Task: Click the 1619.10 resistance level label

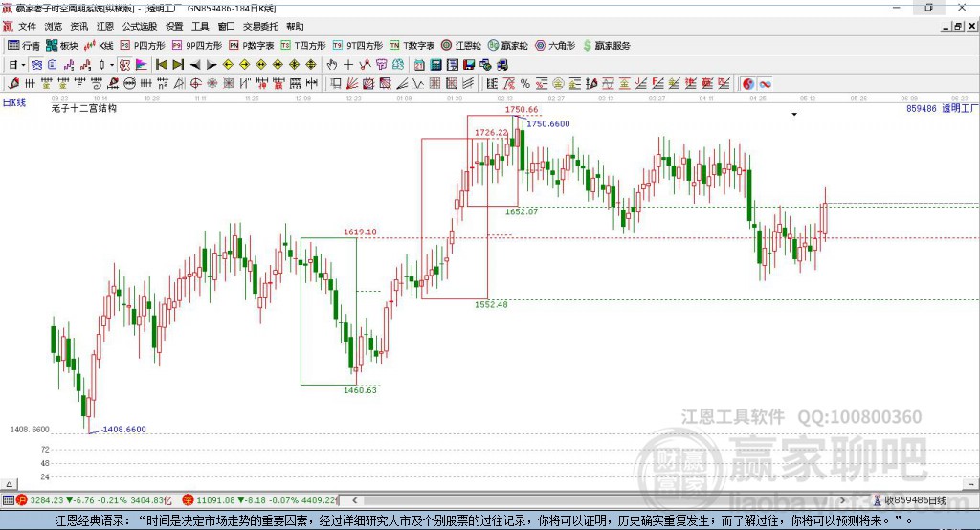Action: [360, 232]
